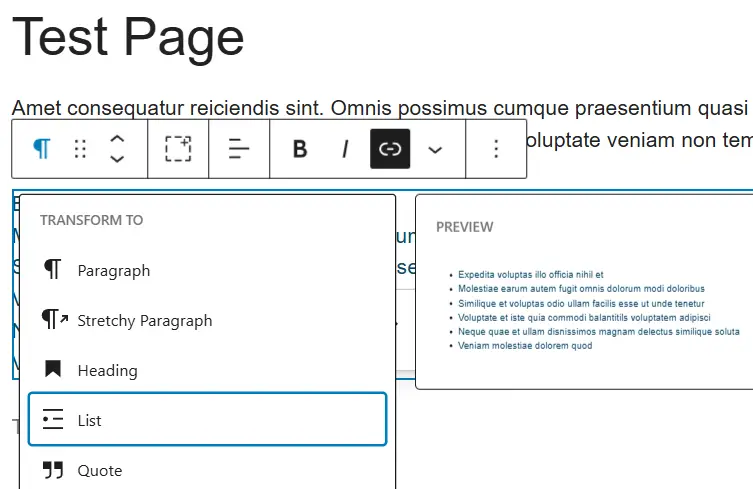Image resolution: width=753 pixels, height=489 pixels.
Task: Click the paragraph block type icon in toolbar
Action: pos(41,149)
